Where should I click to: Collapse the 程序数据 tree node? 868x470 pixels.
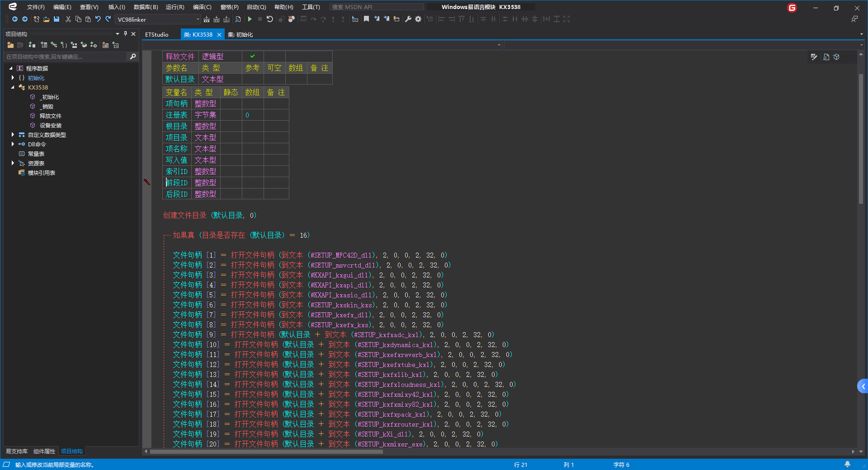pyautogui.click(x=11, y=68)
